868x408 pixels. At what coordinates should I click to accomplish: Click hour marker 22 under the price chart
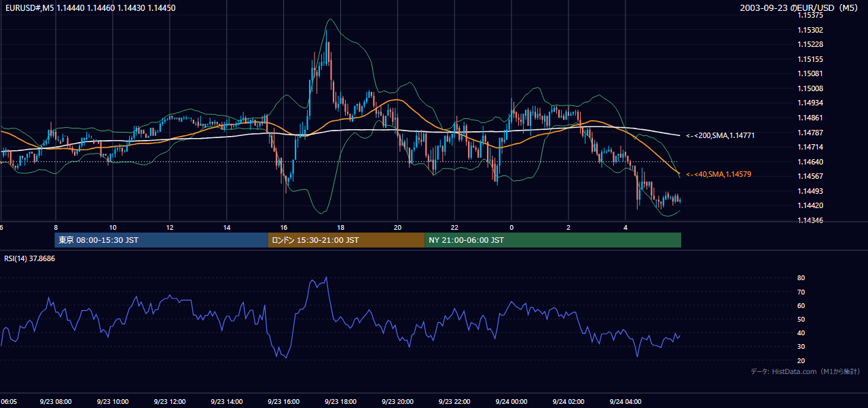[455, 227]
